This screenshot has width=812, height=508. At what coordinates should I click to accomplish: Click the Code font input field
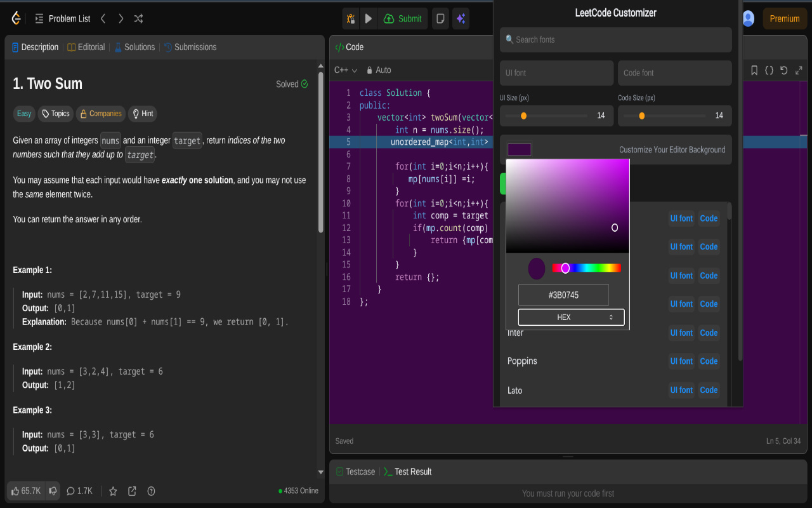pos(675,73)
